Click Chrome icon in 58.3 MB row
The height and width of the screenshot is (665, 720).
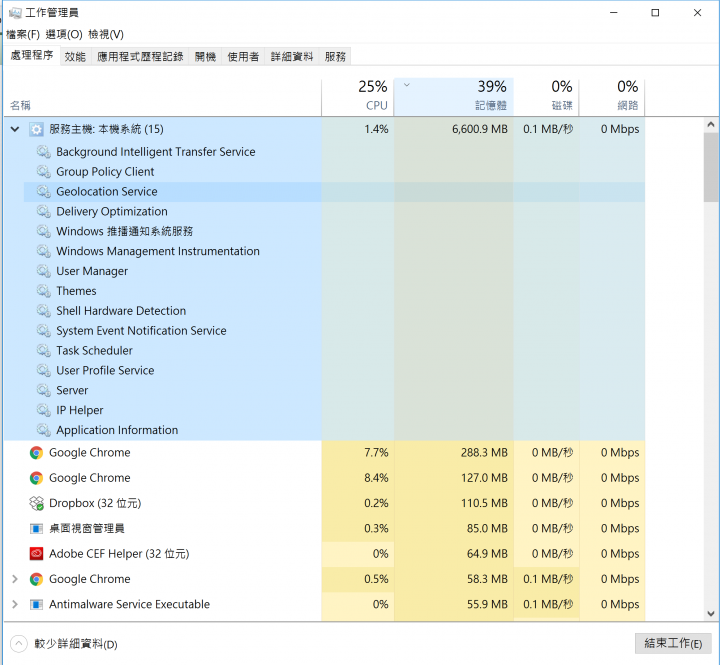(36, 579)
